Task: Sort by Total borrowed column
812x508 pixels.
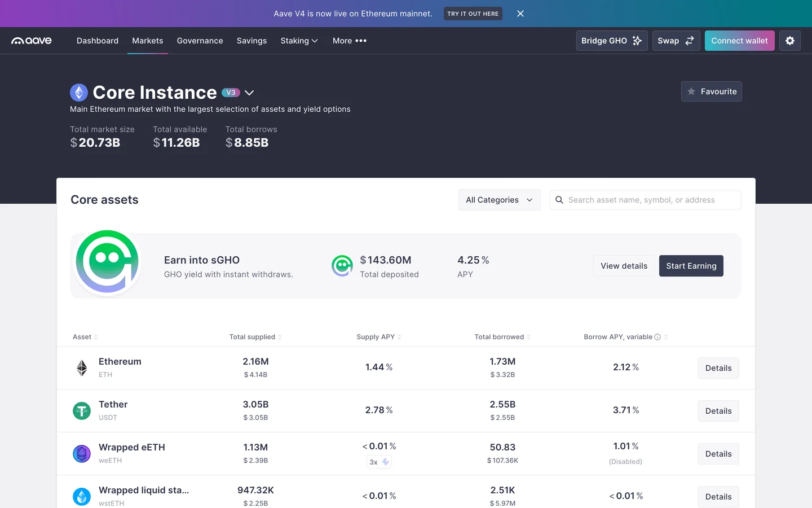Action: point(502,337)
